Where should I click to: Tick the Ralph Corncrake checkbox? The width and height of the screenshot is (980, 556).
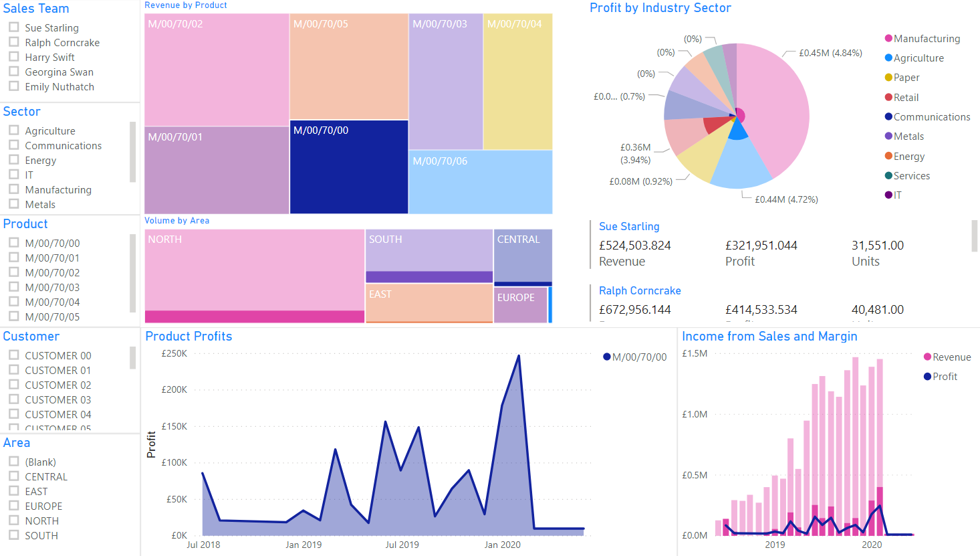tap(13, 42)
